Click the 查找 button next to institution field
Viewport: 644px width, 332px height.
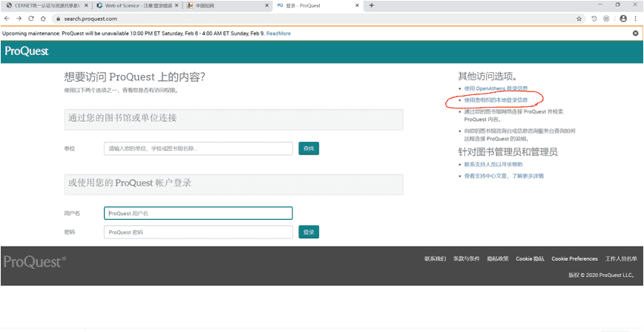point(309,149)
